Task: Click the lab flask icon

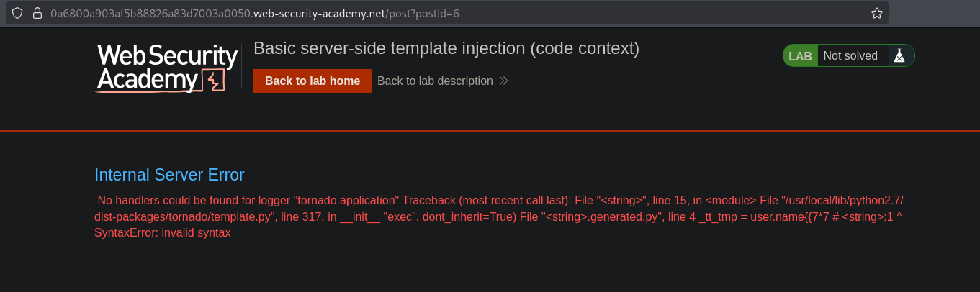Action: click(x=899, y=56)
